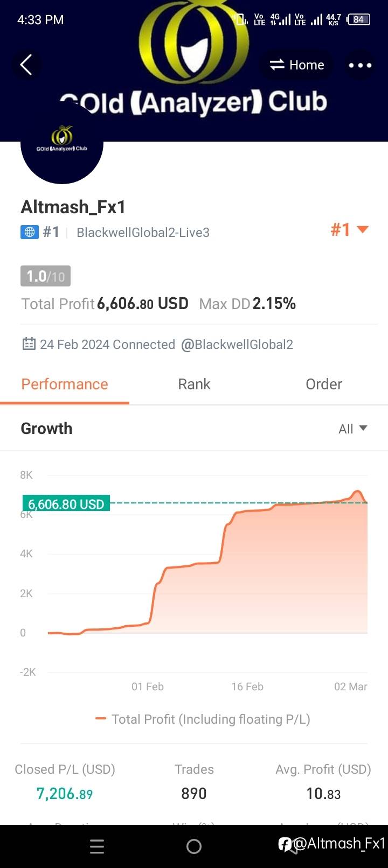Open the All time range dropdown

coord(352,429)
